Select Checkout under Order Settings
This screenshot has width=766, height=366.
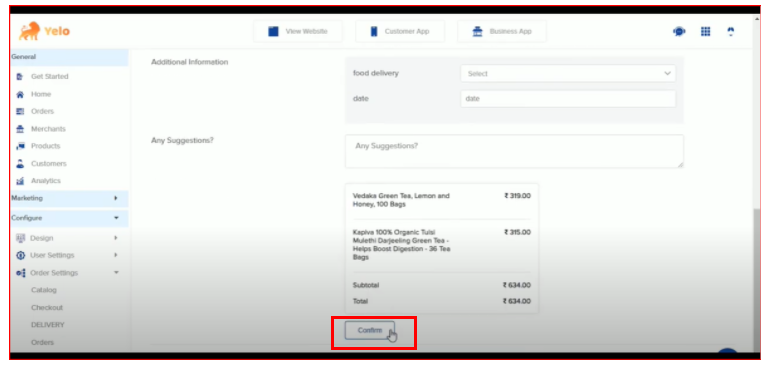[47, 308]
